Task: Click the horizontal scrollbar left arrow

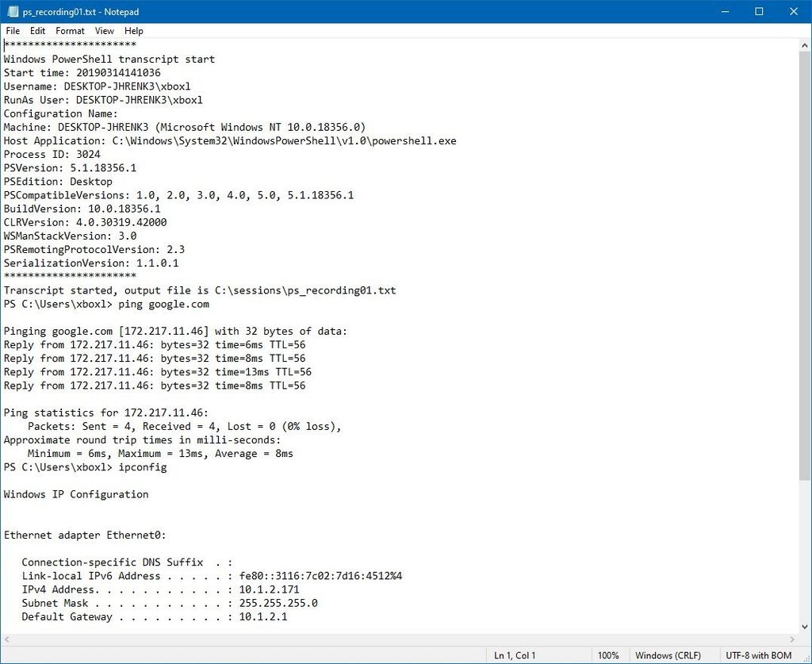Action: point(6,639)
